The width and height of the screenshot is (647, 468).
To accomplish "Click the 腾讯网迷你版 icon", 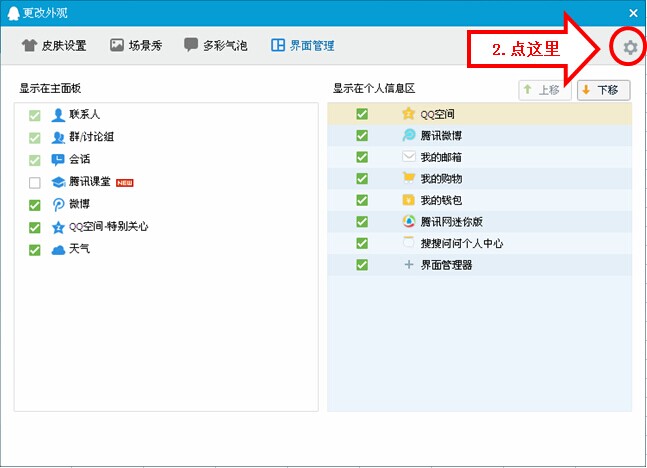I will point(409,221).
